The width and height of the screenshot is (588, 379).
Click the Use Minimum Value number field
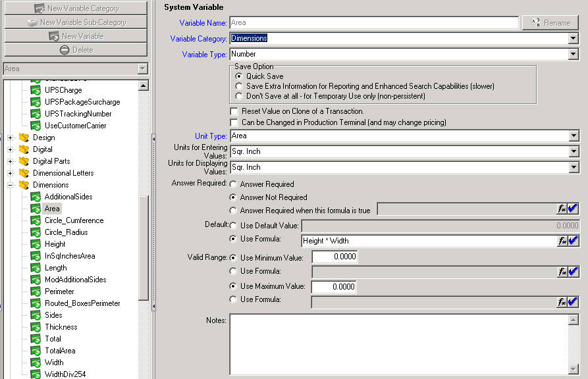click(x=334, y=257)
